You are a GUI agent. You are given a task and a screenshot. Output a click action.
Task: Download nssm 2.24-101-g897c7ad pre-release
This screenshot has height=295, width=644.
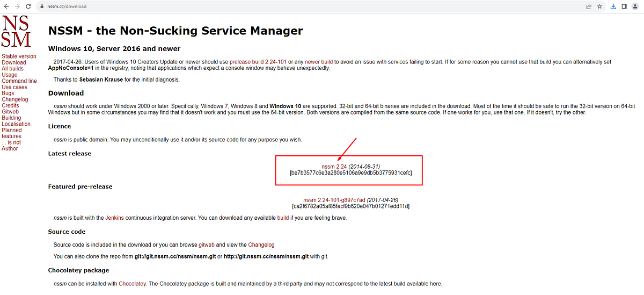(334, 200)
